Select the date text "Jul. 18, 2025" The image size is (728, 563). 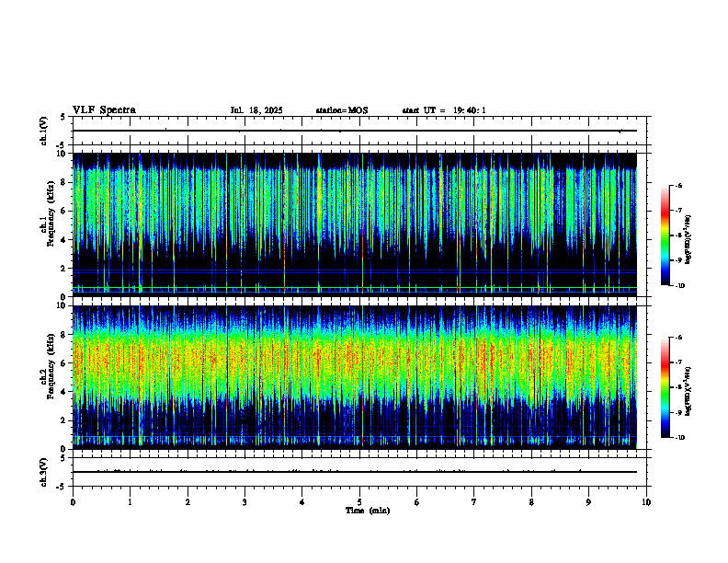coord(256,110)
